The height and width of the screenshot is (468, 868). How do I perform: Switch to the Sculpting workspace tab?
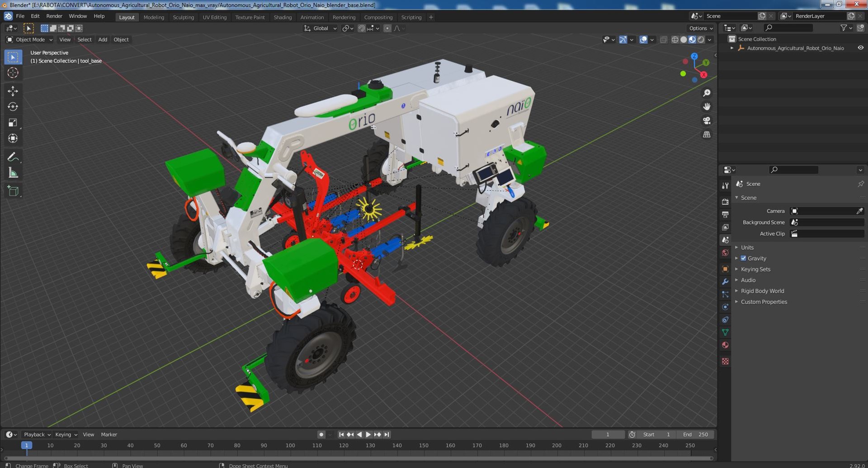click(x=183, y=17)
